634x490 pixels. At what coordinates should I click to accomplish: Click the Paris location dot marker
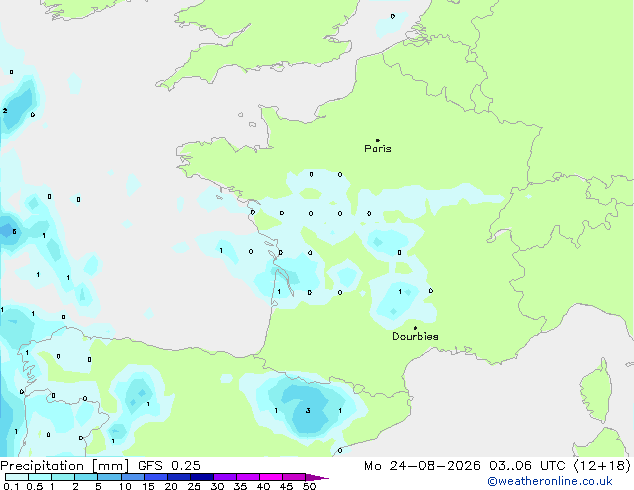click(378, 140)
